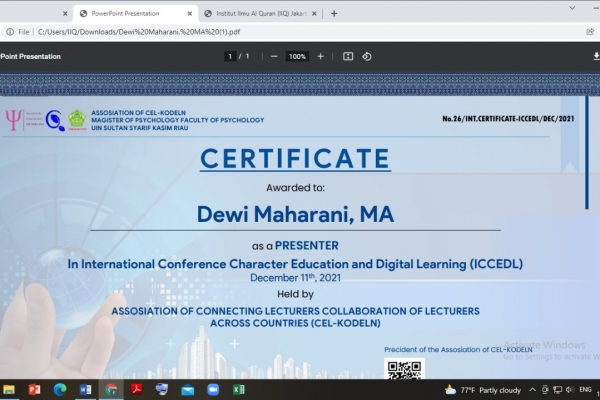Viewport: 600px width, 400px height.
Task: Open the tab search chevron
Action: (x=572, y=8)
